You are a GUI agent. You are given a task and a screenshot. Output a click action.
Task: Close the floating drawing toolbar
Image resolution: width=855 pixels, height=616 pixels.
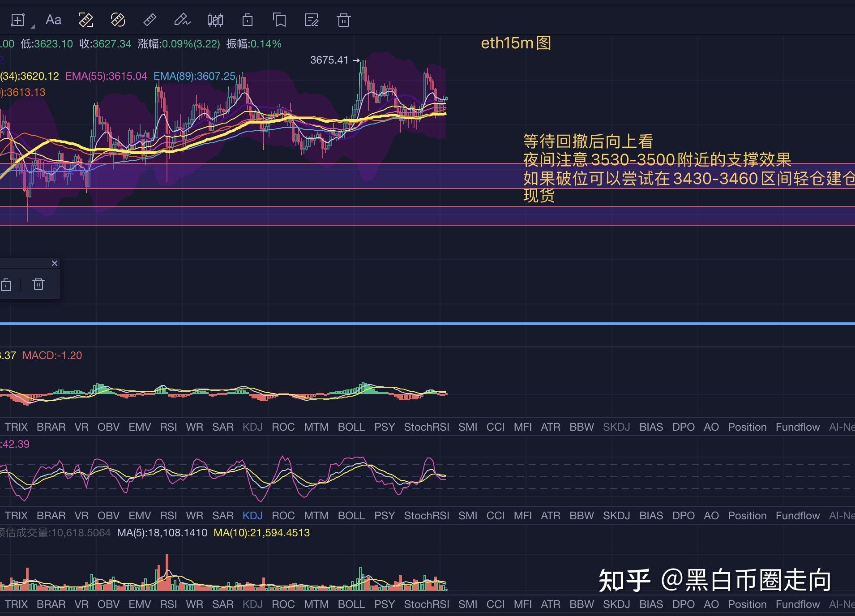(55, 263)
